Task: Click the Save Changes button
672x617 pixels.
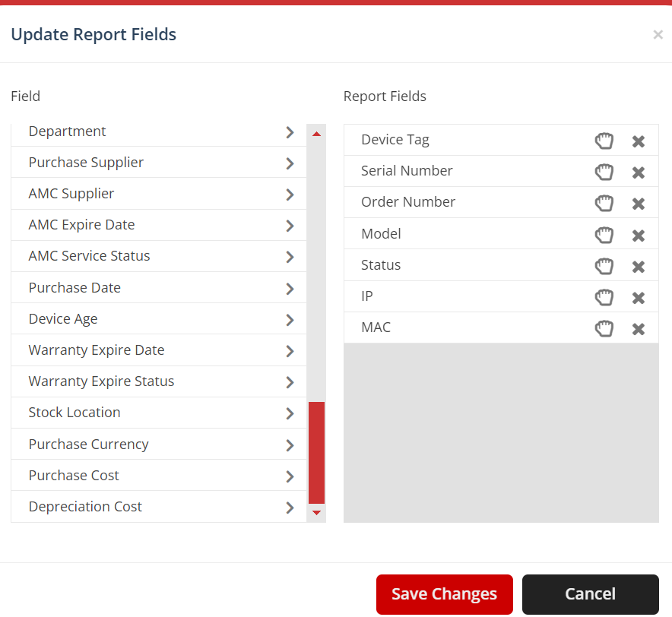Action: point(444,593)
